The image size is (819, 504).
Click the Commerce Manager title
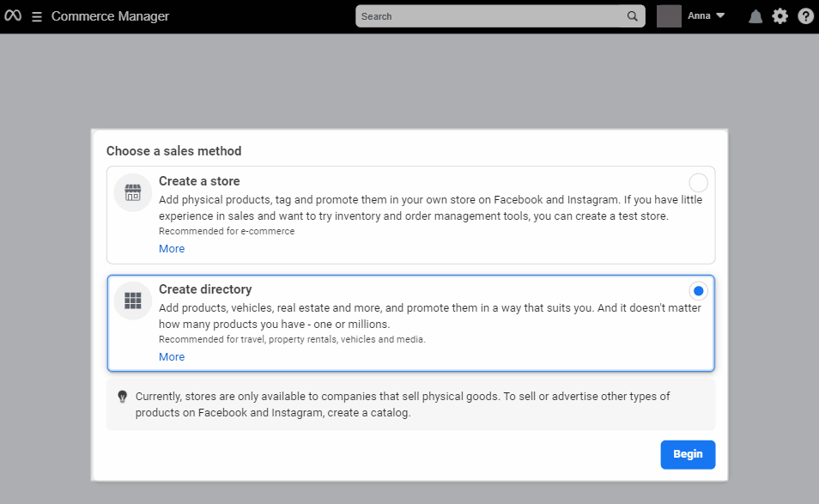pos(110,16)
